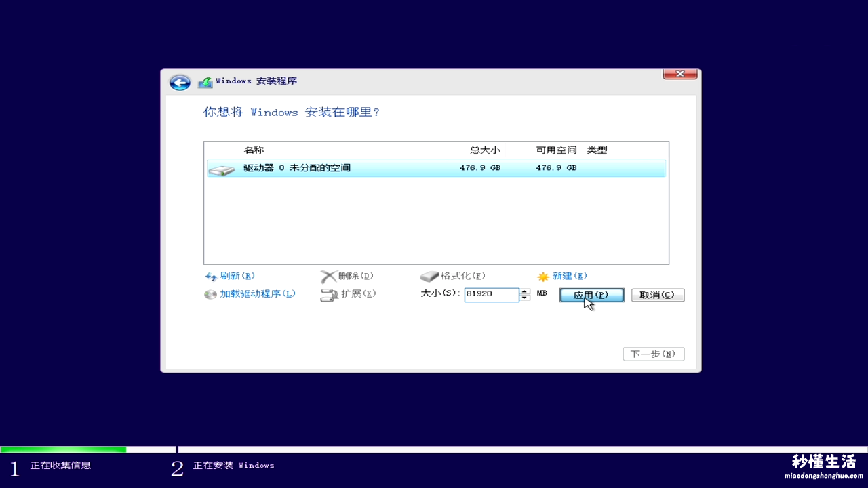Decrease the size with the down spinner arrow
Screen dimensions: 868x488
[525, 298]
